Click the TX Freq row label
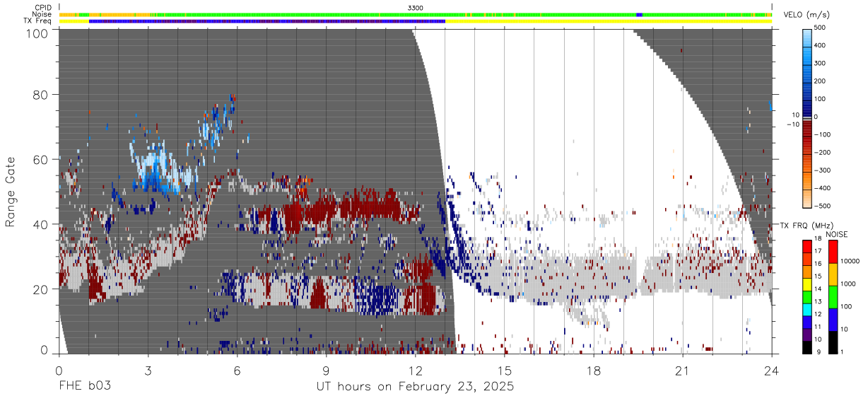Screen dimensions: 868x401 [38, 21]
